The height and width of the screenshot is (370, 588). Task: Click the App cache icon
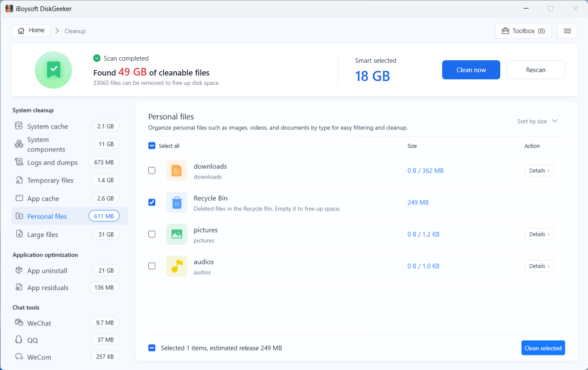[19, 198]
